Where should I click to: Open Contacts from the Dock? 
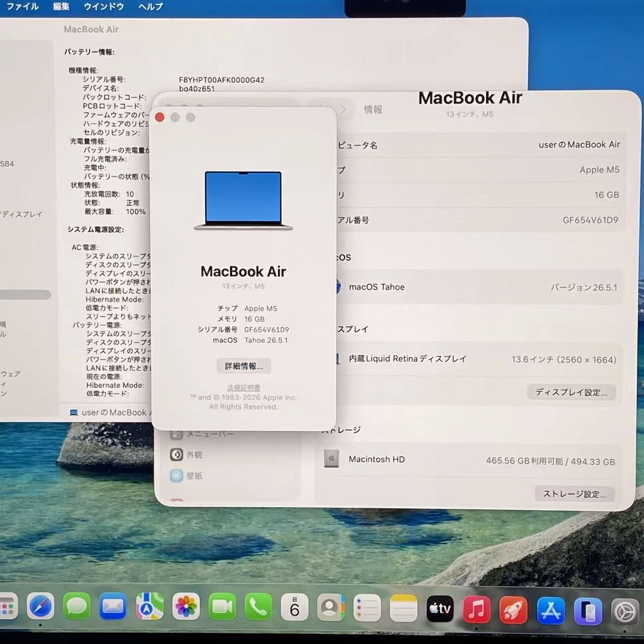click(331, 608)
